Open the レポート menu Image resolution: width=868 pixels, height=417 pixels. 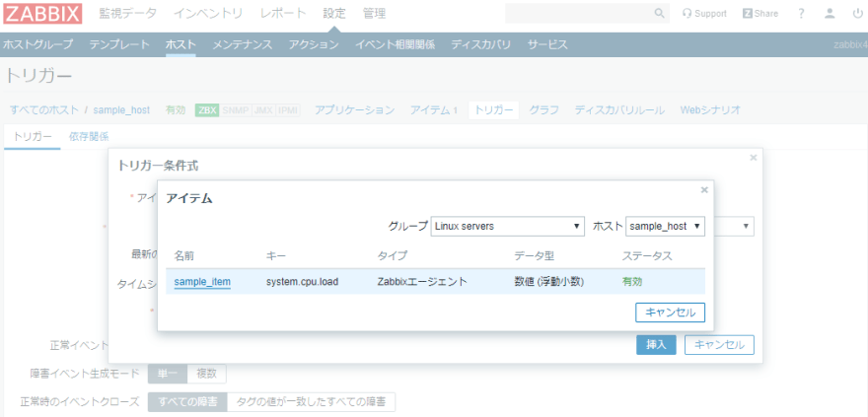(283, 13)
